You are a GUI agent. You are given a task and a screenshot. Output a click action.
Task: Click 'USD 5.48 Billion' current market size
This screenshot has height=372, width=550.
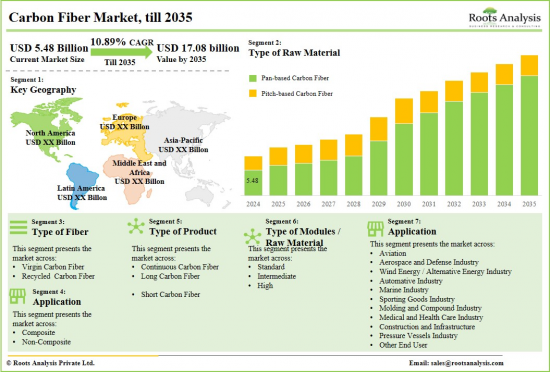tap(49, 48)
